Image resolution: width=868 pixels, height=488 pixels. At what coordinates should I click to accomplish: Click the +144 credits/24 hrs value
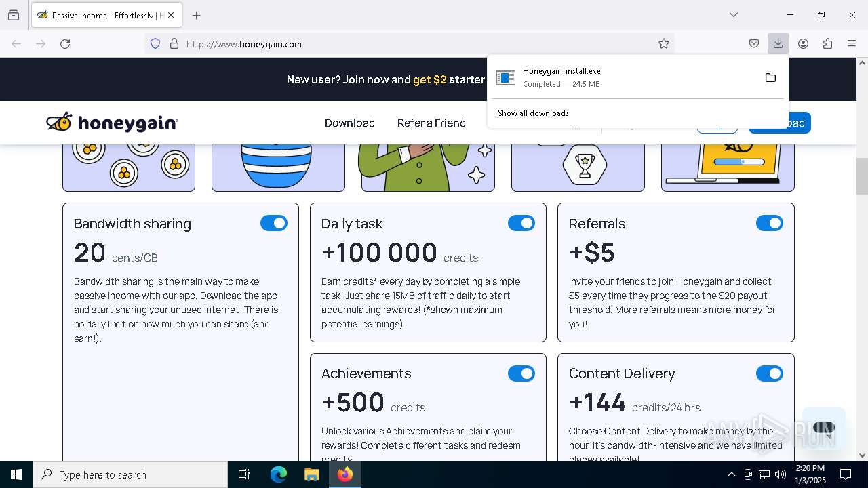click(x=635, y=403)
